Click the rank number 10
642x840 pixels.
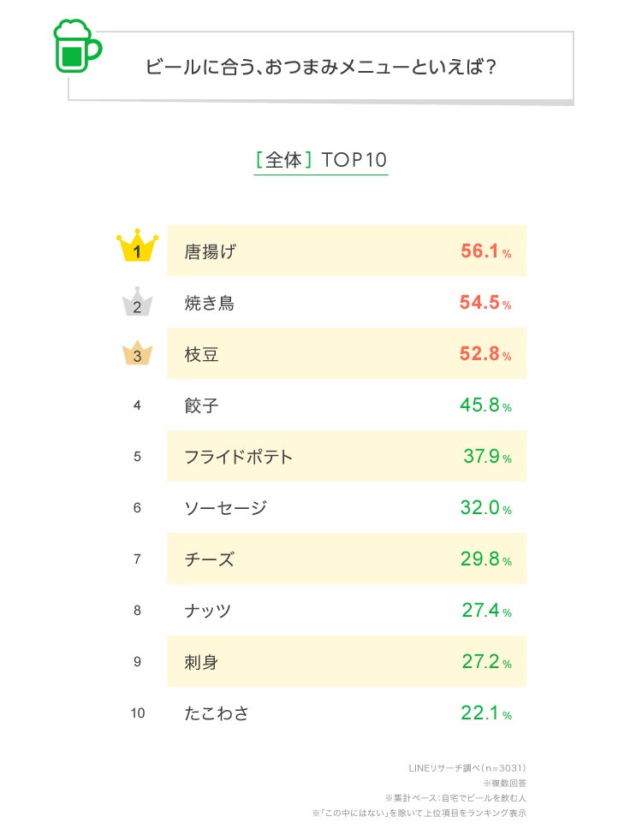[x=138, y=713]
